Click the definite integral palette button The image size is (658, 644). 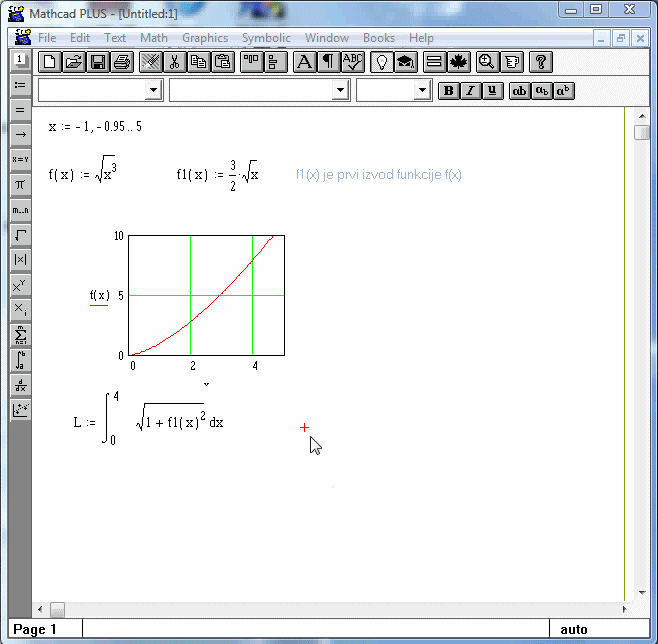20,360
